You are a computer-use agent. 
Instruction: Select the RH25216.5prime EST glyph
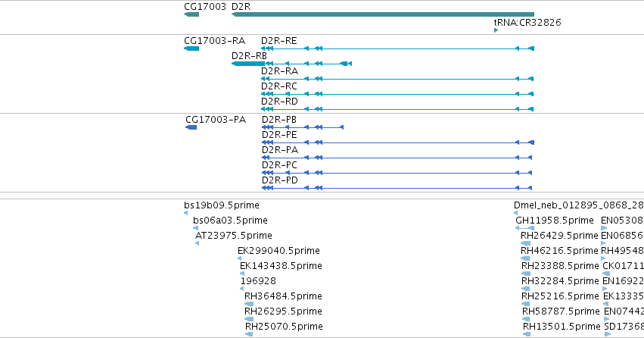point(526,304)
